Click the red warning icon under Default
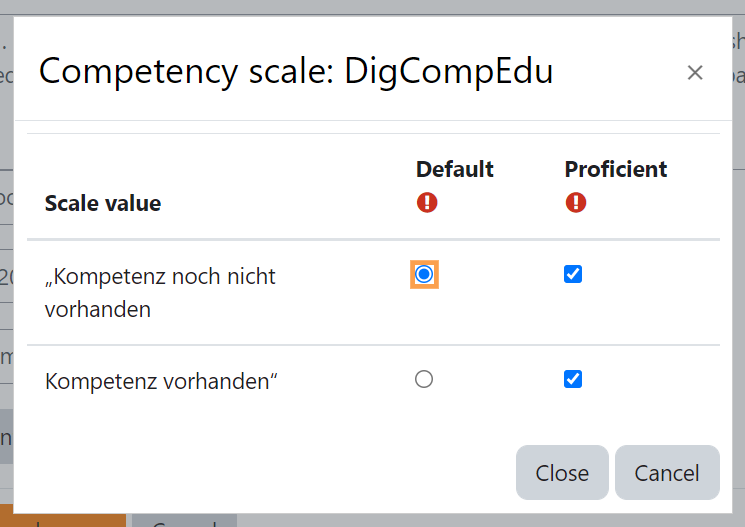Screen dimensions: 745x527 pyautogui.click(x=427, y=202)
